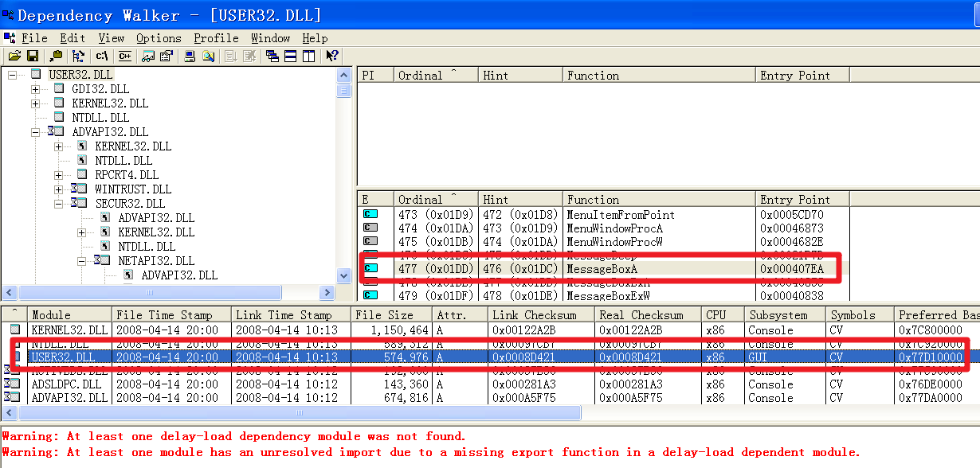Open the Profile menu
Screen dimensions: 980x468
tap(216, 37)
